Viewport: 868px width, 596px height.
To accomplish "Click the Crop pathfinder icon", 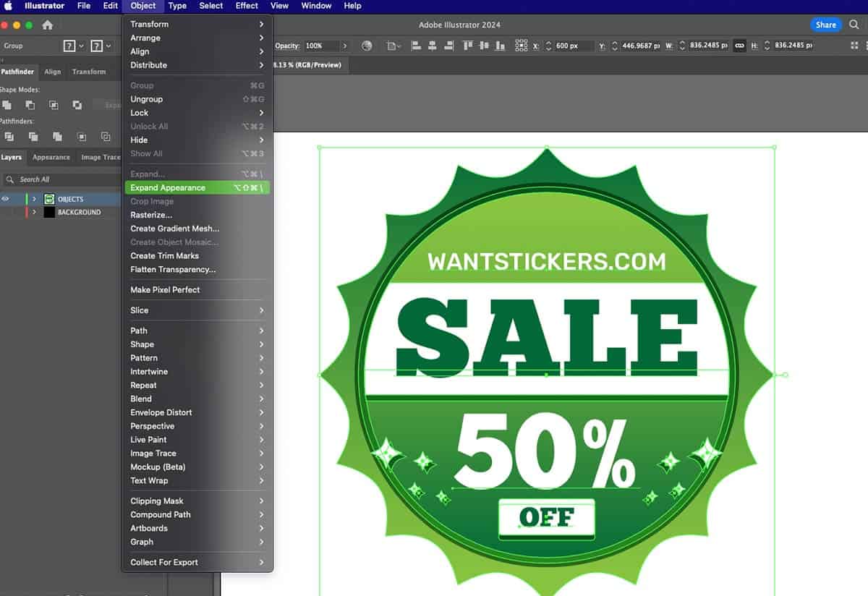I will 82,137.
